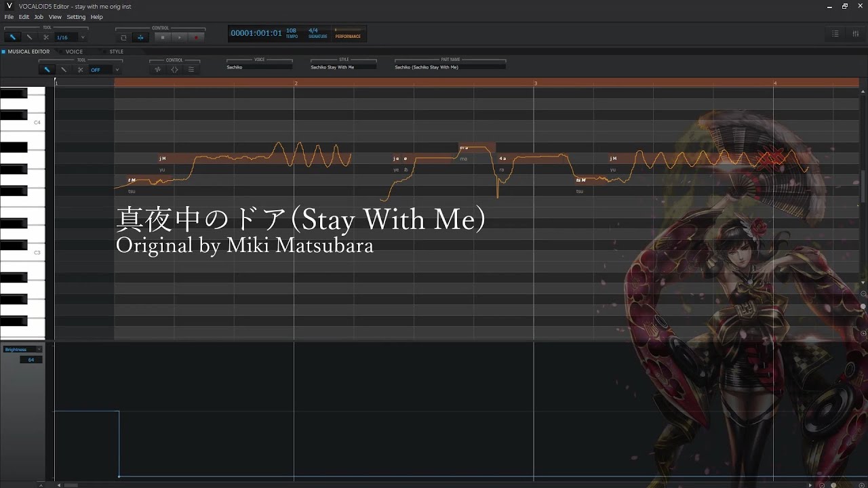Open the Job menu
868x488 pixels.
(39, 17)
